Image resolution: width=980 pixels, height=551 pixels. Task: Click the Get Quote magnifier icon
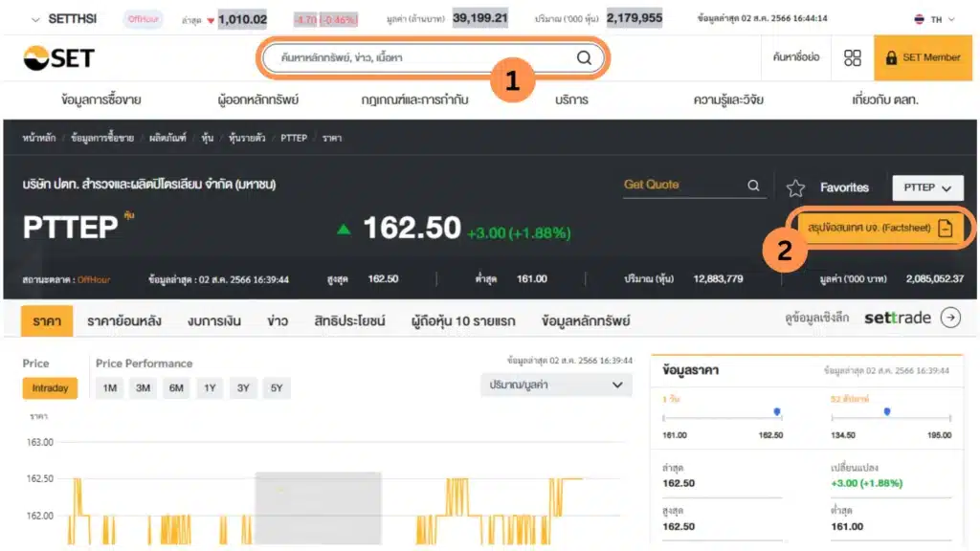pyautogui.click(x=753, y=186)
